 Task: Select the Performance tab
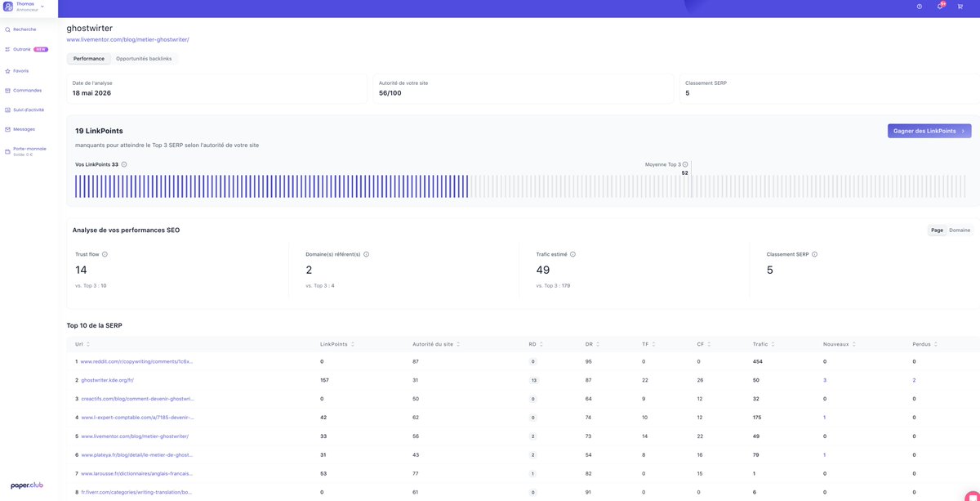(89, 59)
